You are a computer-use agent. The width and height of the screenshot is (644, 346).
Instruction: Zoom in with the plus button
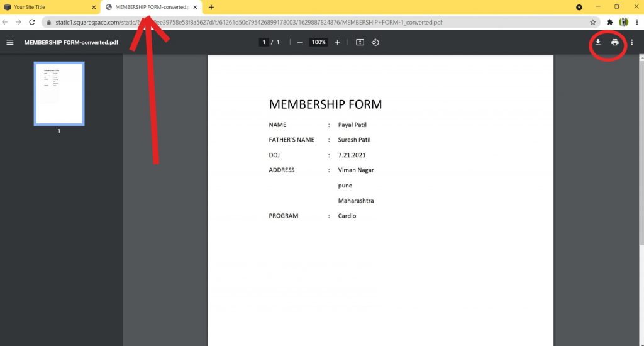coord(337,42)
